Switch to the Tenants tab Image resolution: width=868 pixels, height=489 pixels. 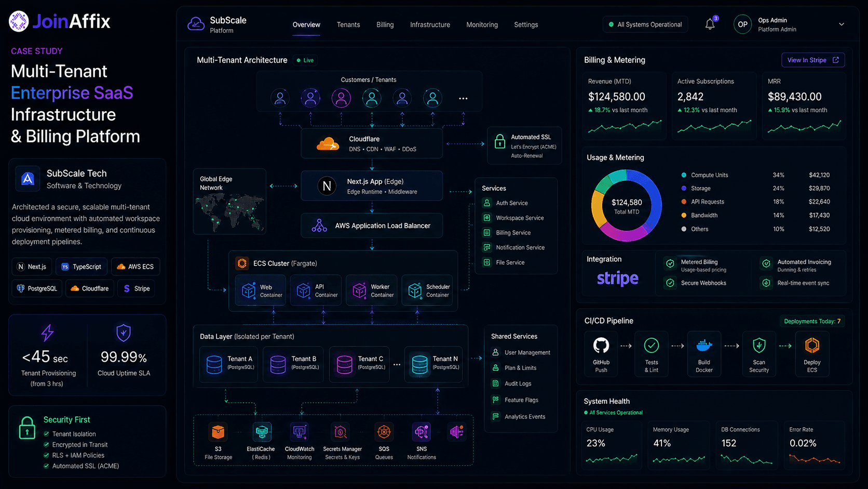pos(348,25)
